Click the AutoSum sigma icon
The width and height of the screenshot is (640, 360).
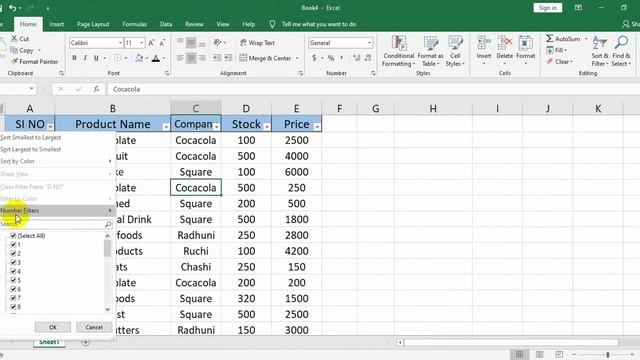[550, 39]
